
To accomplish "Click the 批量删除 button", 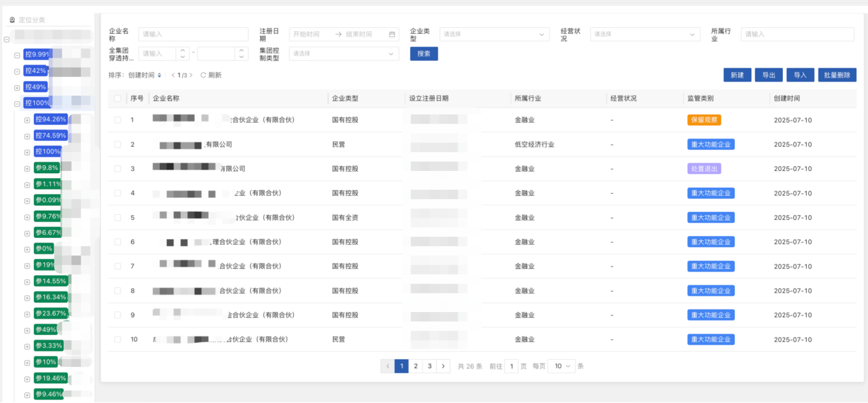I will pyautogui.click(x=836, y=75).
